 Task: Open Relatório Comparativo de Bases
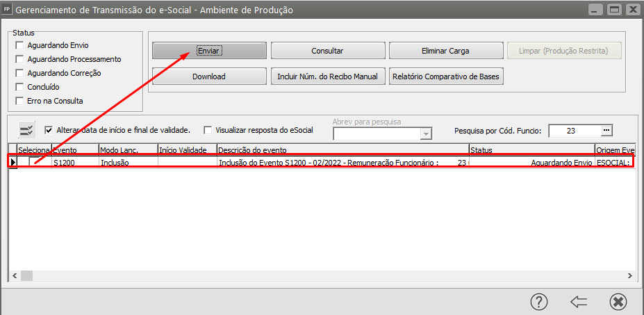coord(445,76)
